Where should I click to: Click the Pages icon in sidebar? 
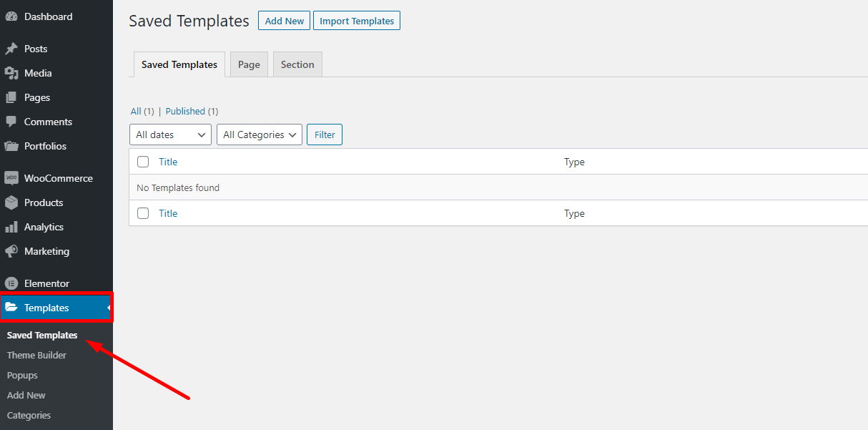point(11,97)
